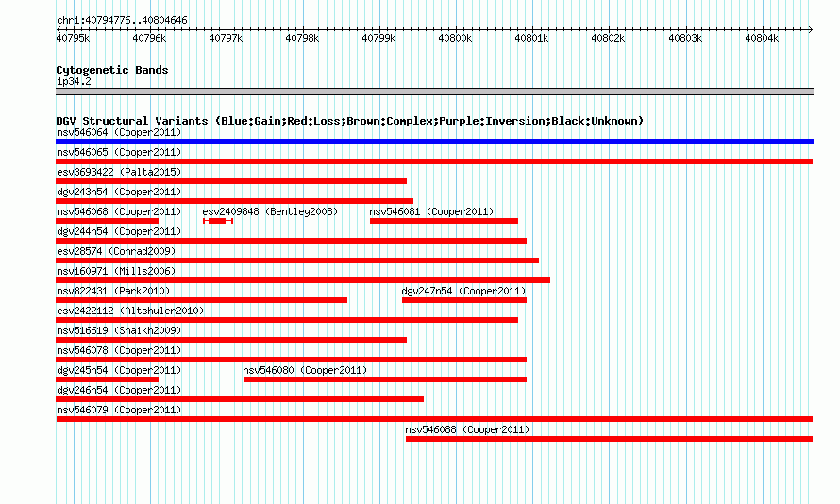Select the red bar under esv3693422
Image resolution: width=840 pixels, height=504 pixels.
click(231, 181)
